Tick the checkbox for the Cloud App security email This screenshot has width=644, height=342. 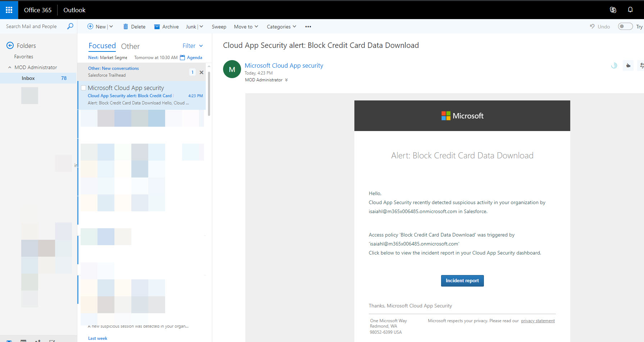[x=83, y=88]
